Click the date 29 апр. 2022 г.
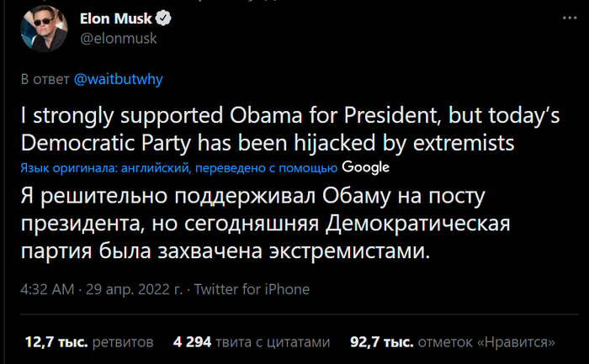 pos(135,289)
